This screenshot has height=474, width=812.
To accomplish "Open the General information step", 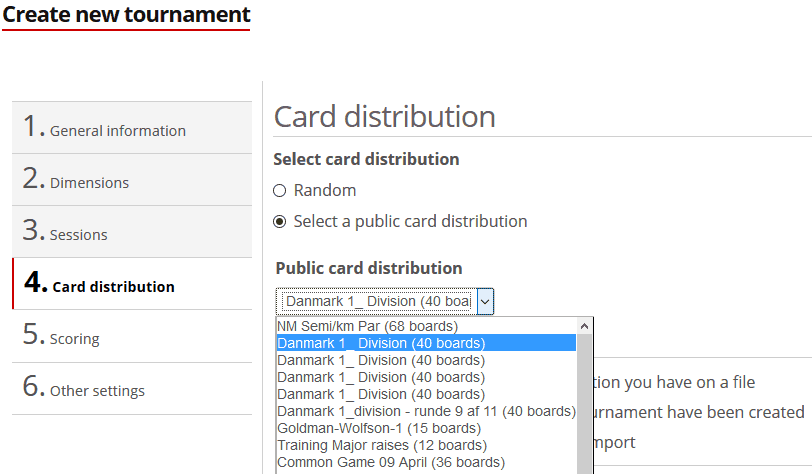I will 118,129.
